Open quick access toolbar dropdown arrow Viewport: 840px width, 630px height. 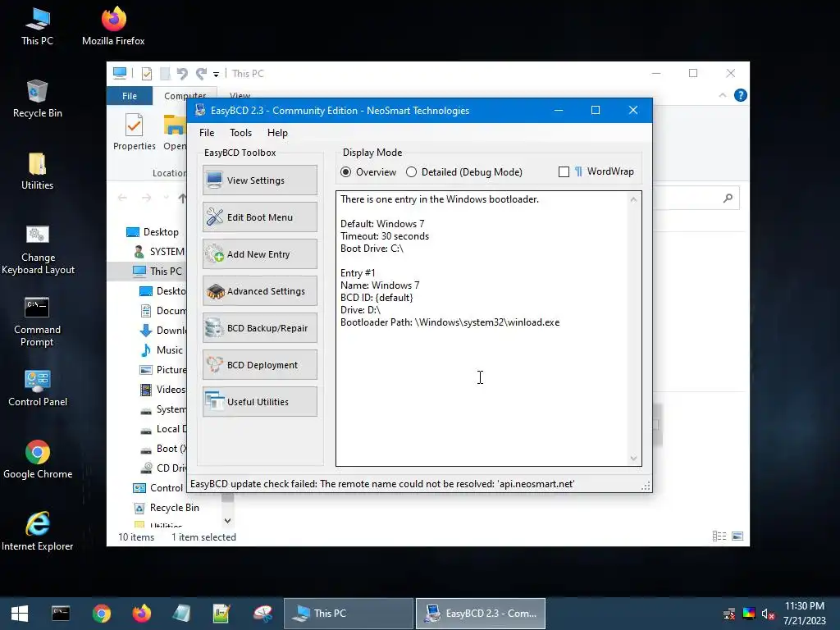(216, 74)
